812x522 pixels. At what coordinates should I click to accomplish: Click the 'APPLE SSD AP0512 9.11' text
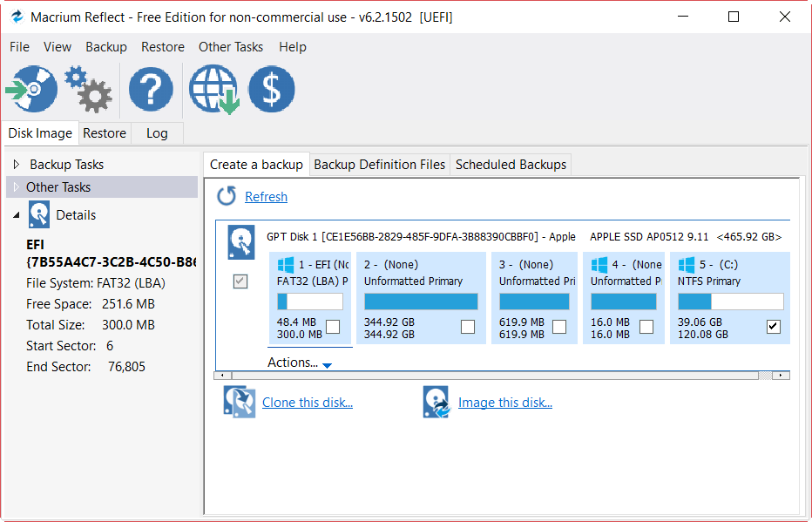[649, 237]
